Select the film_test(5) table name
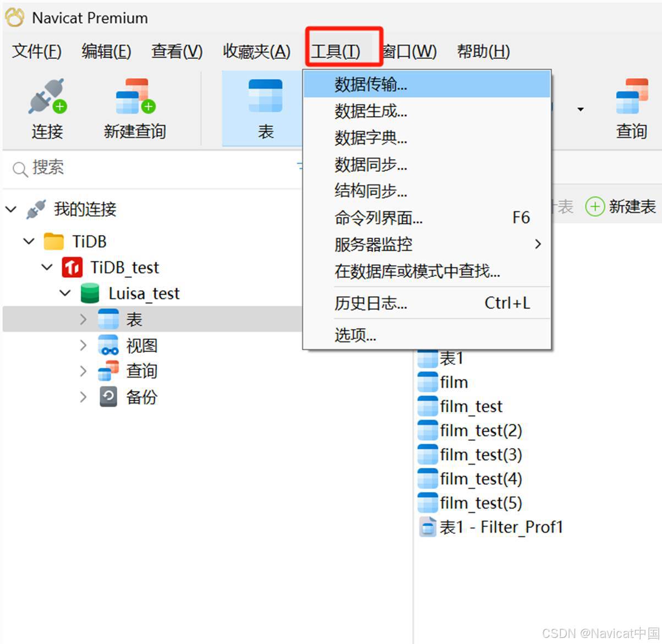The width and height of the screenshot is (662, 644). coord(481,503)
